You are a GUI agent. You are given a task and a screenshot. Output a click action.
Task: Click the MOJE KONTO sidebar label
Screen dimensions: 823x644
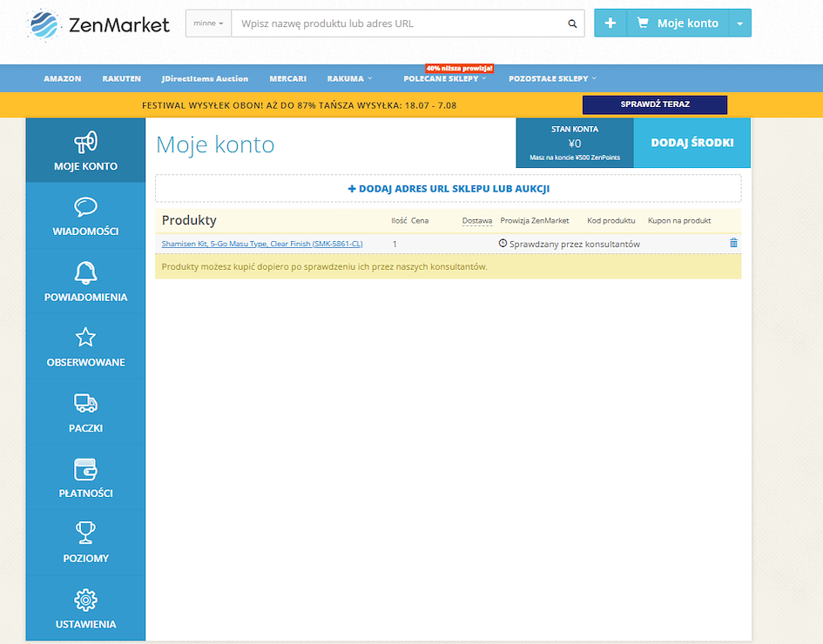click(85, 166)
